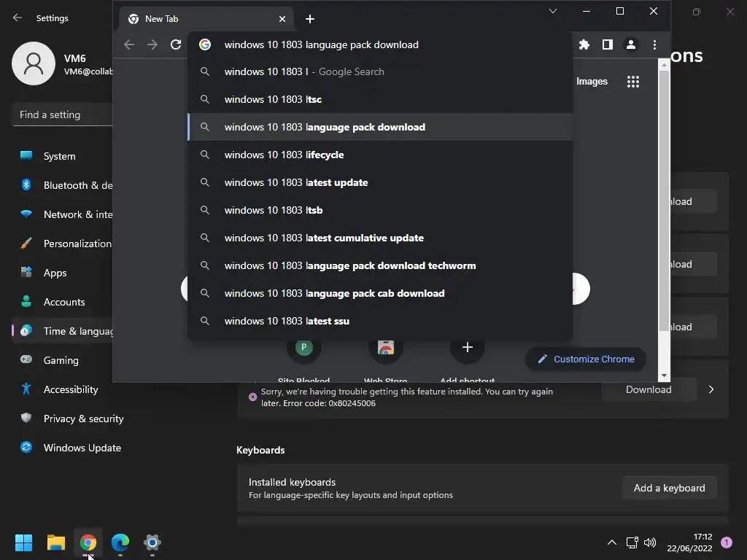Screen dimensions: 747x560
Task: Click Chrome's forward navigation arrow
Action: tap(152, 44)
